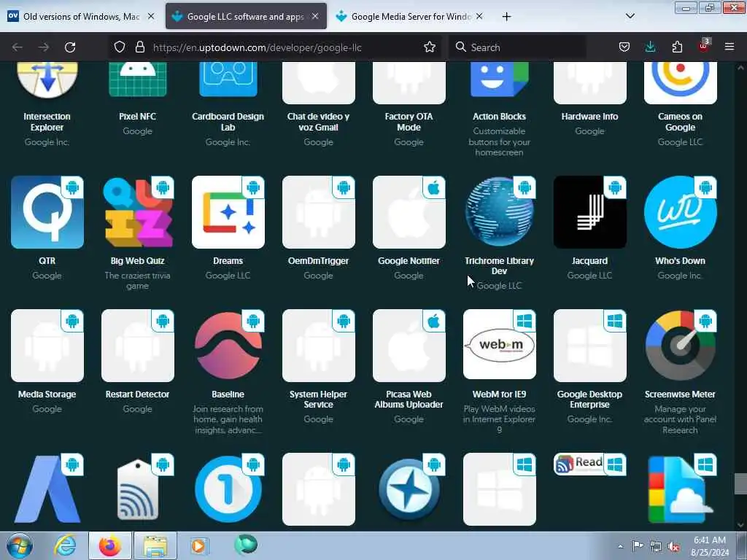Image resolution: width=747 pixels, height=560 pixels.
Task: Switch to Google Media Server tab
Action: click(411, 16)
